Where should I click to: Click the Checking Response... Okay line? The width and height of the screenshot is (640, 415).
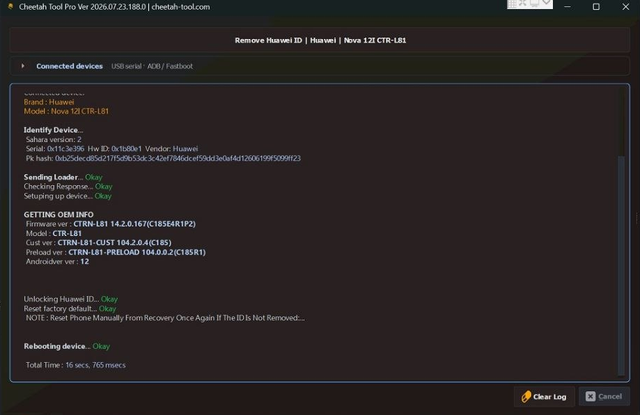click(x=68, y=186)
